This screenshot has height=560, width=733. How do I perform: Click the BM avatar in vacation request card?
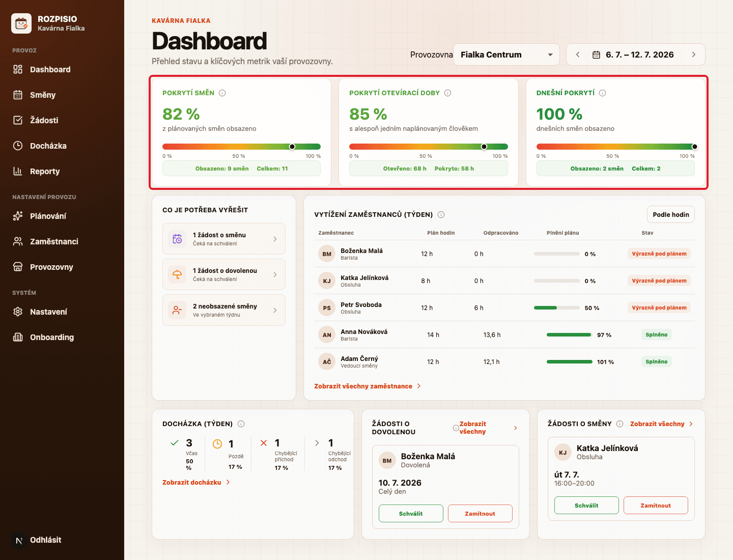point(387,460)
